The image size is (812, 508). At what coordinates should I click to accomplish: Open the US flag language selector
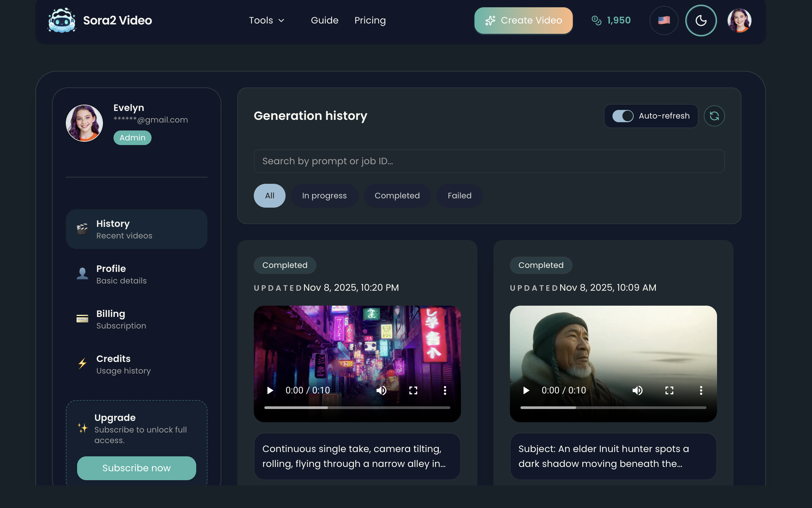[664, 21]
